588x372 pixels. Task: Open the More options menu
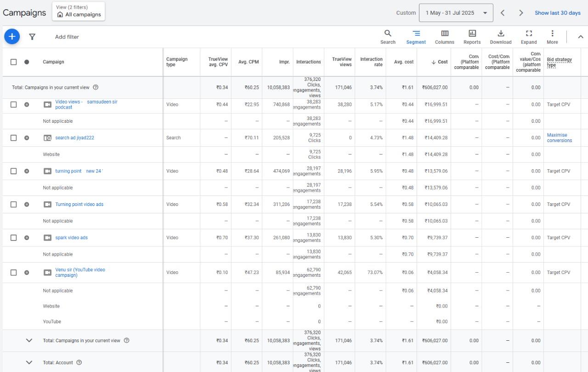click(x=552, y=37)
